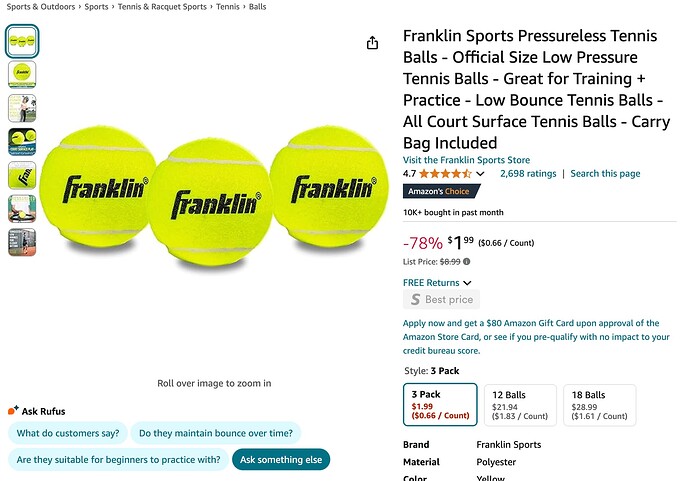Expand the rating breakdown chevron
690x481 pixels.
(480, 174)
